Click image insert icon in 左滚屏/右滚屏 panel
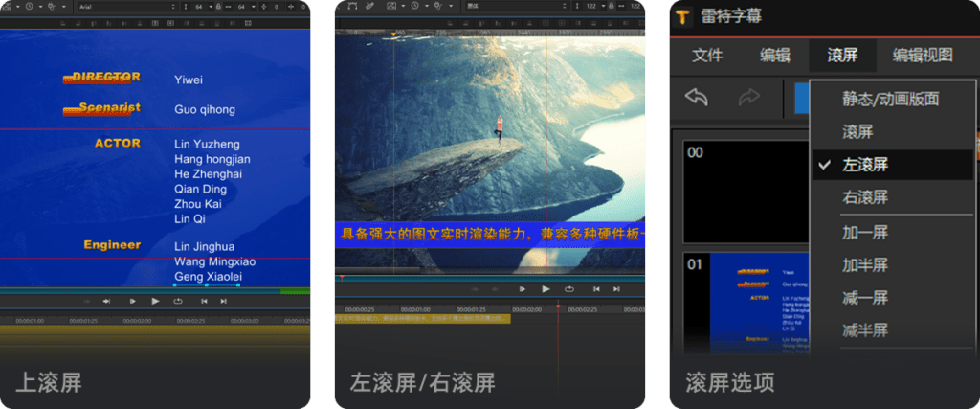The width and height of the screenshot is (980, 409). pos(391,7)
